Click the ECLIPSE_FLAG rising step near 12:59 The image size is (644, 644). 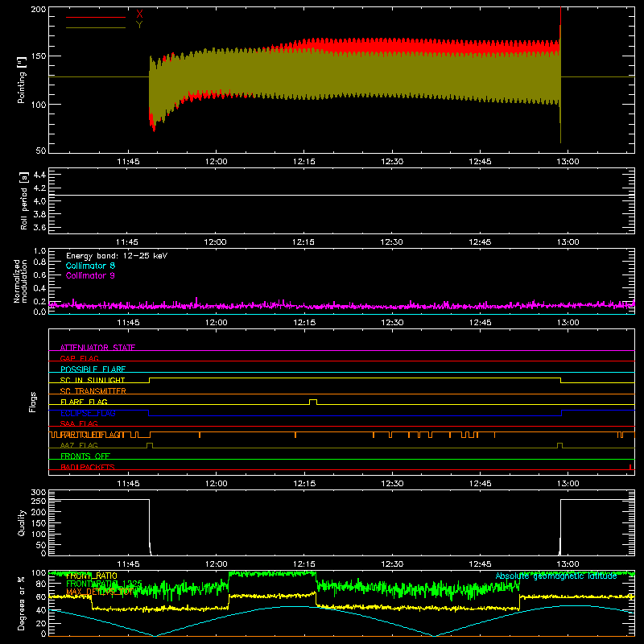[x=561, y=413]
